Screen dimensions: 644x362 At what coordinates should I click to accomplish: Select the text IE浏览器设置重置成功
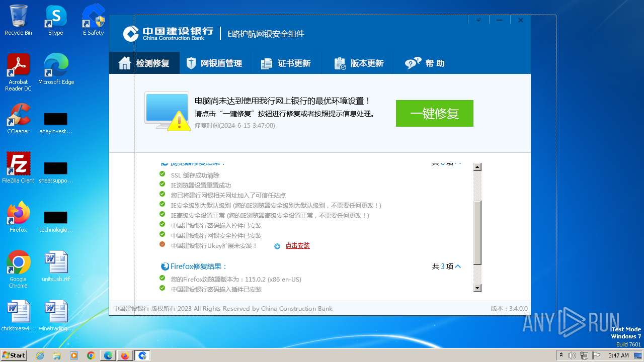(201, 186)
